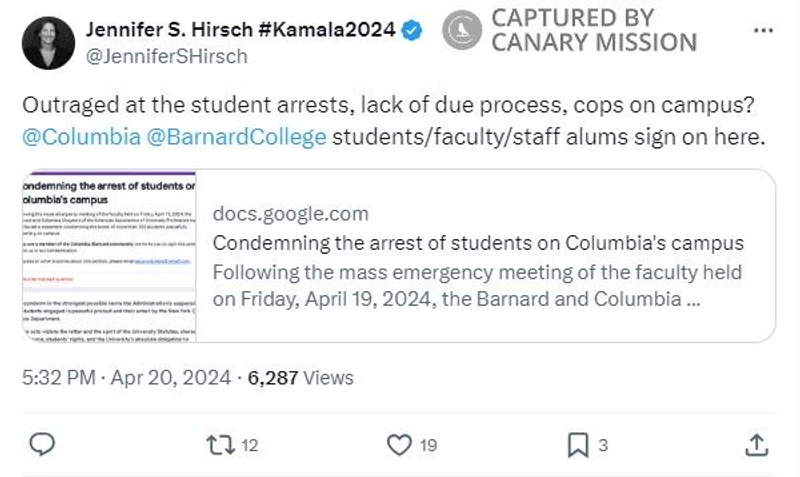Open the @BarnardCollege mention link
800x477 pixels.
tap(236, 137)
